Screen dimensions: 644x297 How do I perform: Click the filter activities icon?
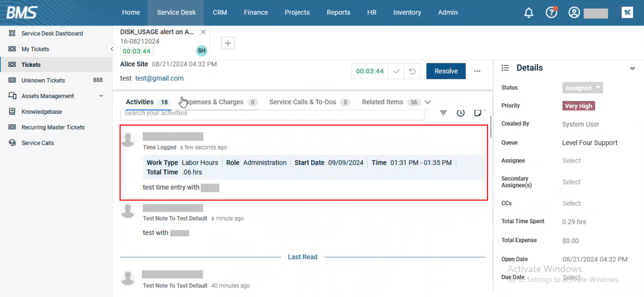[x=443, y=113]
